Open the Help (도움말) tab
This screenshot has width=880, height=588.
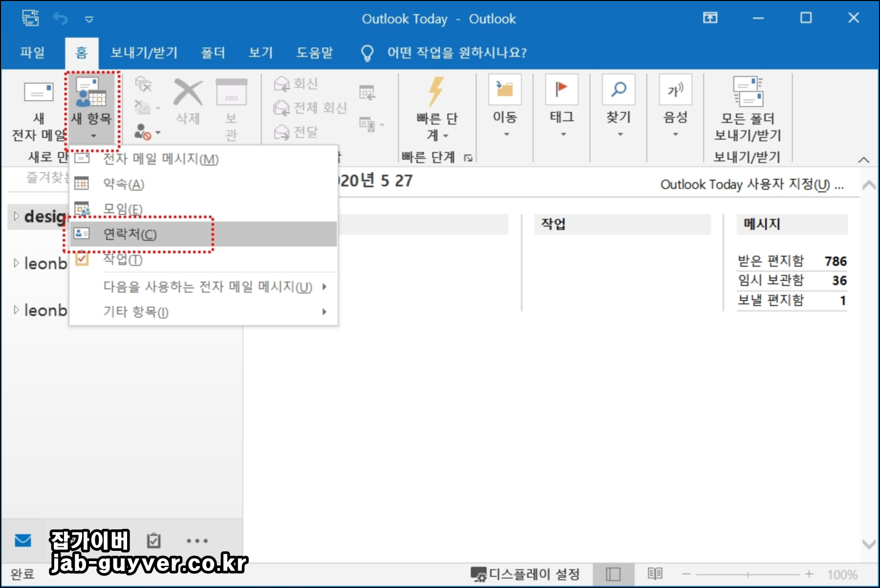tap(315, 52)
